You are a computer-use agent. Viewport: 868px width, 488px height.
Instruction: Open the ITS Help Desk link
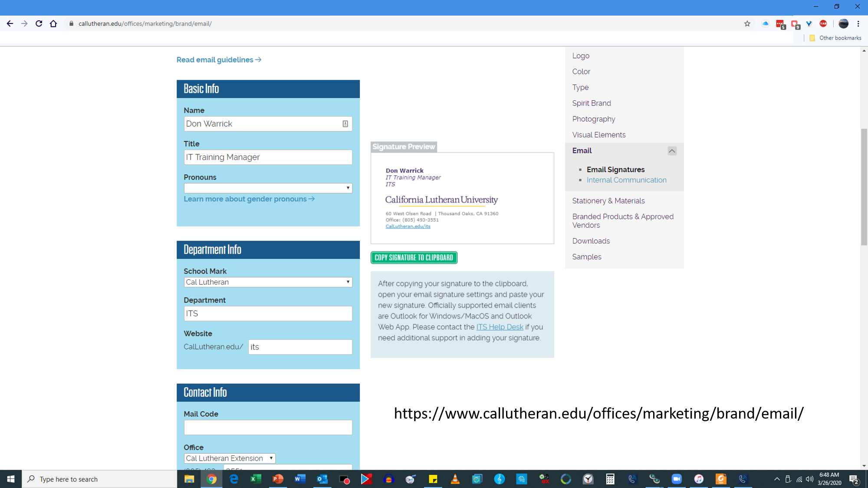[500, 327]
